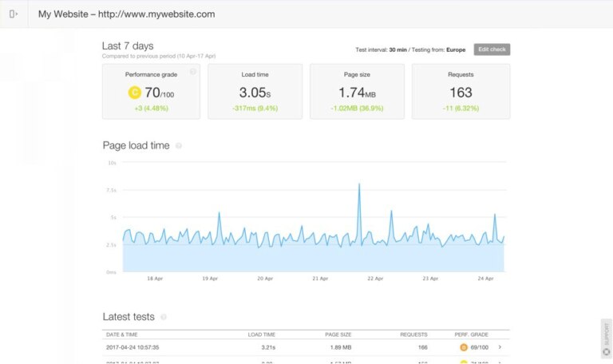Click help icon beside Page load time
Image resolution: width=613 pixels, height=364 pixels.
[179, 146]
